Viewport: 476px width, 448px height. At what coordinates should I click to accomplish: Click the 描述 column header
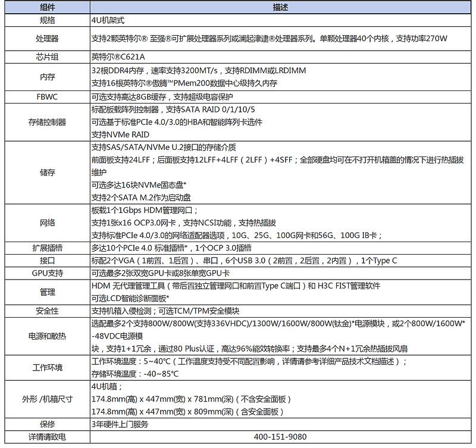point(280,7)
